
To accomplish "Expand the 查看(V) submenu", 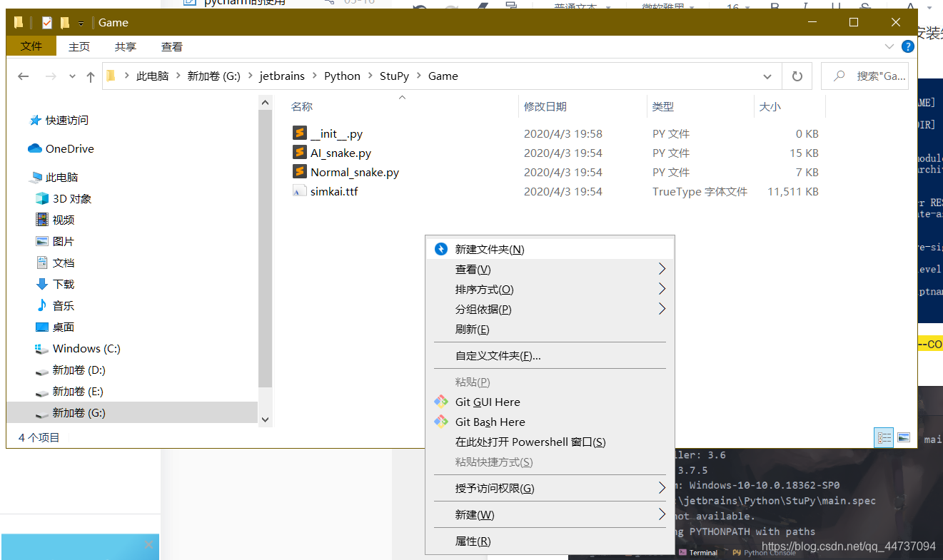I will (x=662, y=269).
